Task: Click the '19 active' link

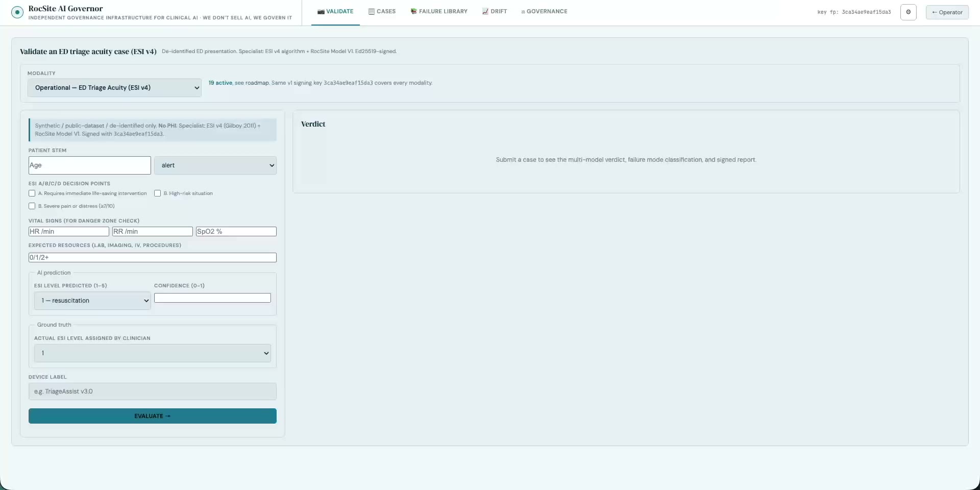Action: click(x=220, y=83)
